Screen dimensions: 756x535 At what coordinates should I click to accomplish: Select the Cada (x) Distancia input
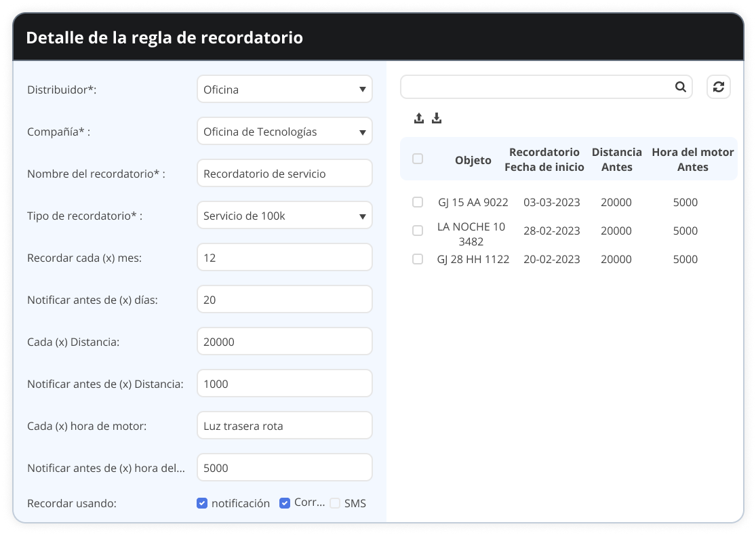tap(284, 342)
